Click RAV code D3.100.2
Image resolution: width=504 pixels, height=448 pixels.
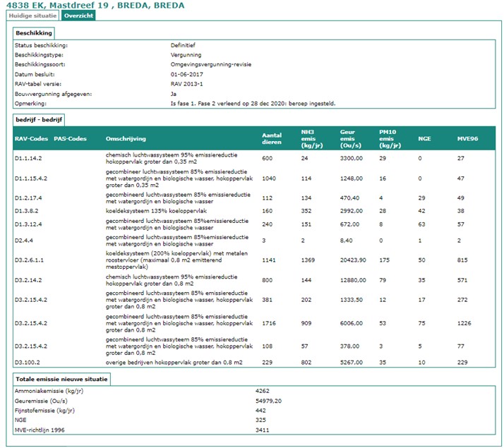(x=28, y=363)
